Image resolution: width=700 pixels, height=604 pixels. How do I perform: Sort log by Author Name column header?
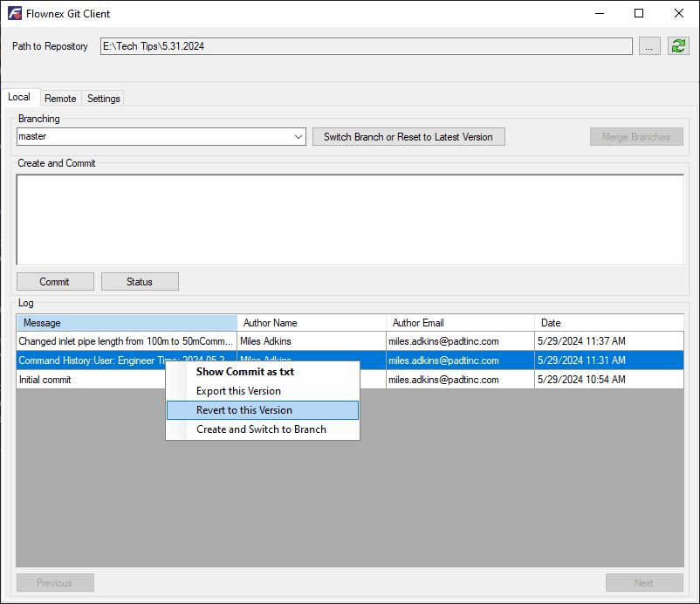312,323
